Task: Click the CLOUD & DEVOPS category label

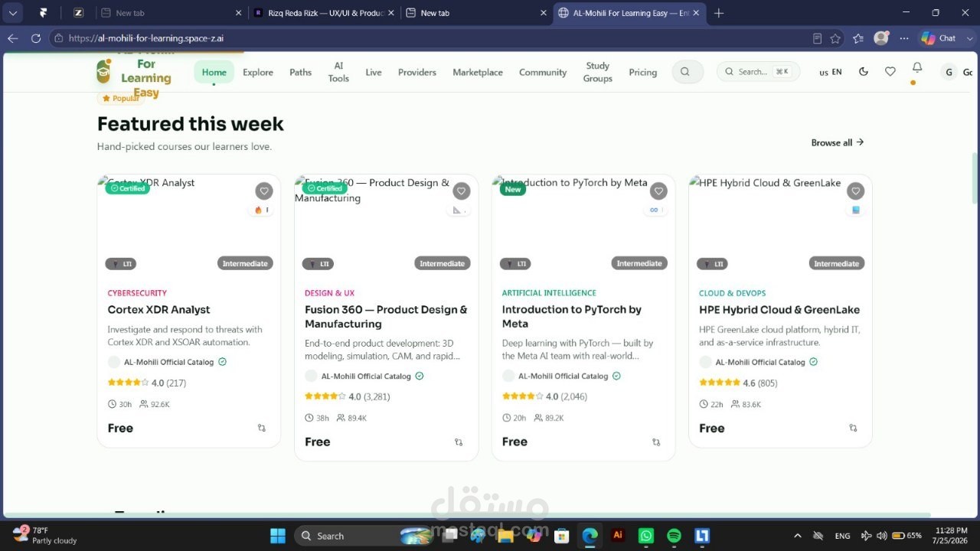Action: point(733,293)
